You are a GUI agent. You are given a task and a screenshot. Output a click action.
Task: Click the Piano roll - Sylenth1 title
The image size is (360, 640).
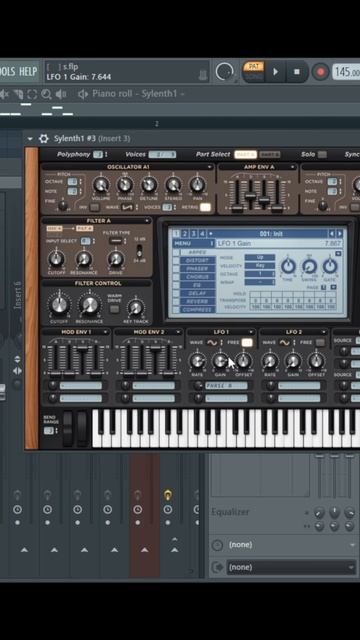[x=134, y=94]
